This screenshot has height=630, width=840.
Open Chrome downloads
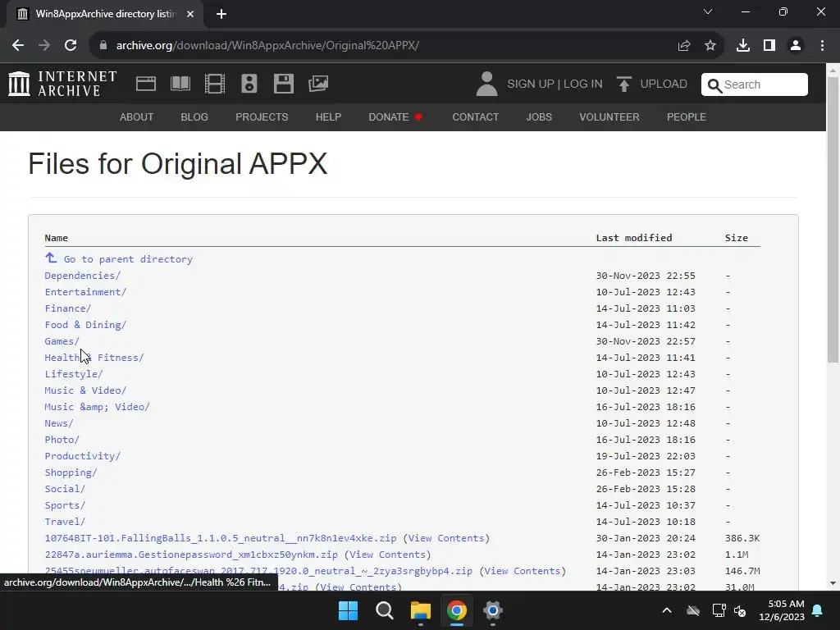(743, 46)
